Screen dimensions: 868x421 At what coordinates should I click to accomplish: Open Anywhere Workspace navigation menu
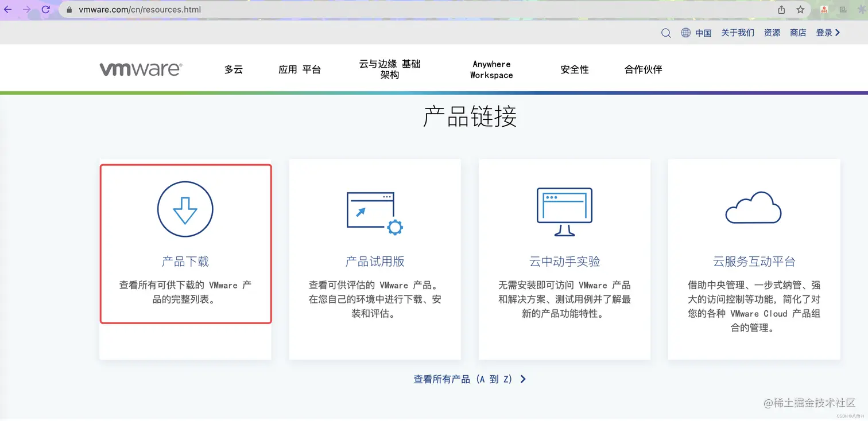pyautogui.click(x=491, y=69)
